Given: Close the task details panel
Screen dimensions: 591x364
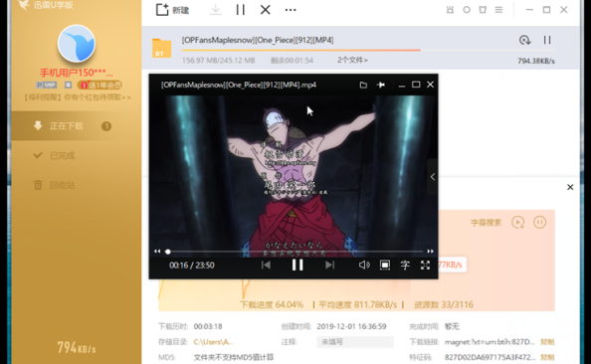Looking at the screenshot, I should pos(570,187).
